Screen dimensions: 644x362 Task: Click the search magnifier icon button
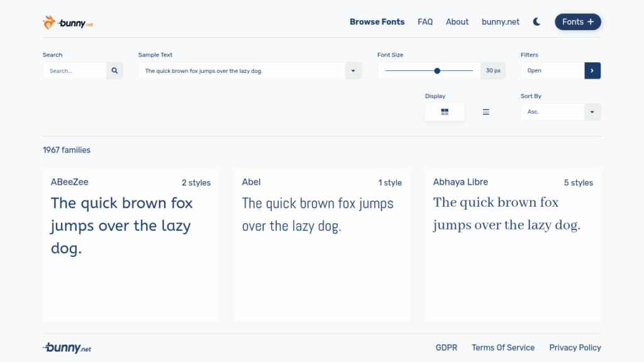click(114, 70)
